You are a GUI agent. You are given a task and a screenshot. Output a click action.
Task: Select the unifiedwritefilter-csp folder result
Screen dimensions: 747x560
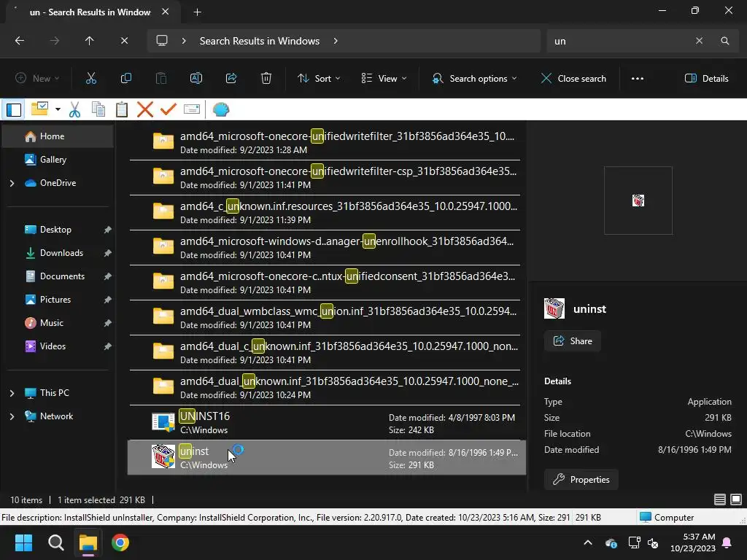point(326,178)
